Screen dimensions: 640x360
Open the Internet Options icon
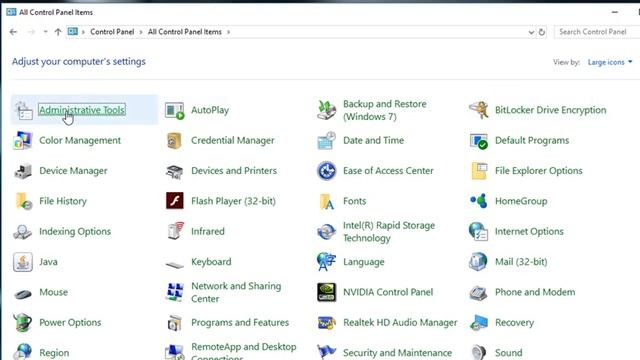pos(478,232)
